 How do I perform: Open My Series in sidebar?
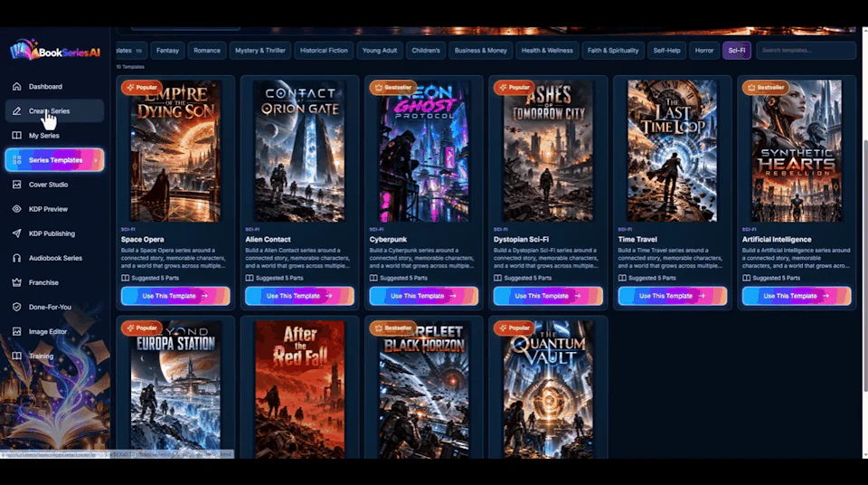pos(54,135)
